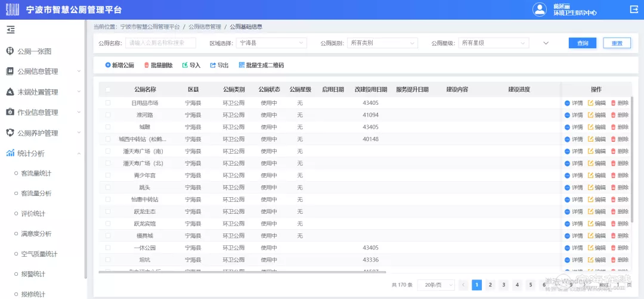The width and height of the screenshot is (644, 299).
Task: Open 满意度分析 submenu item
Action: point(36,234)
